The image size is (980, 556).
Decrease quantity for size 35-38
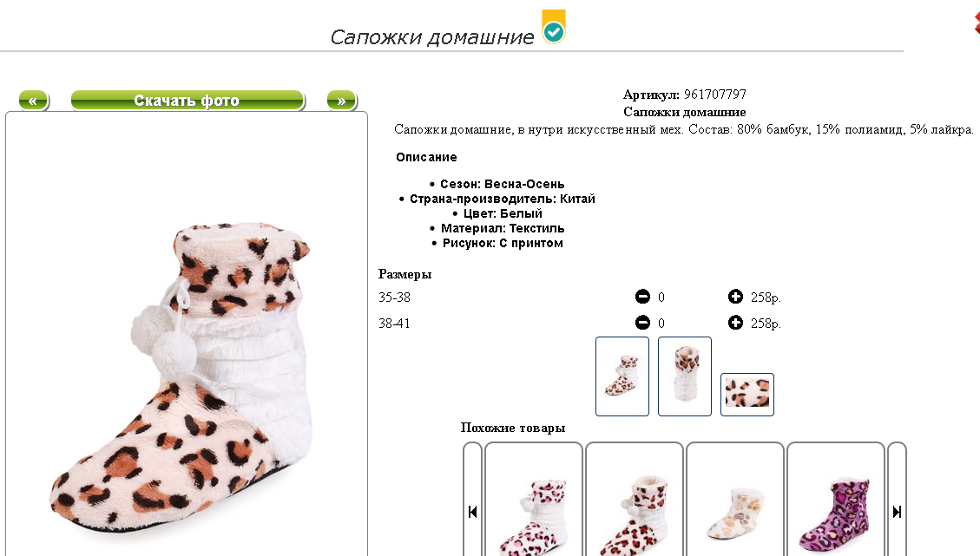tap(642, 297)
